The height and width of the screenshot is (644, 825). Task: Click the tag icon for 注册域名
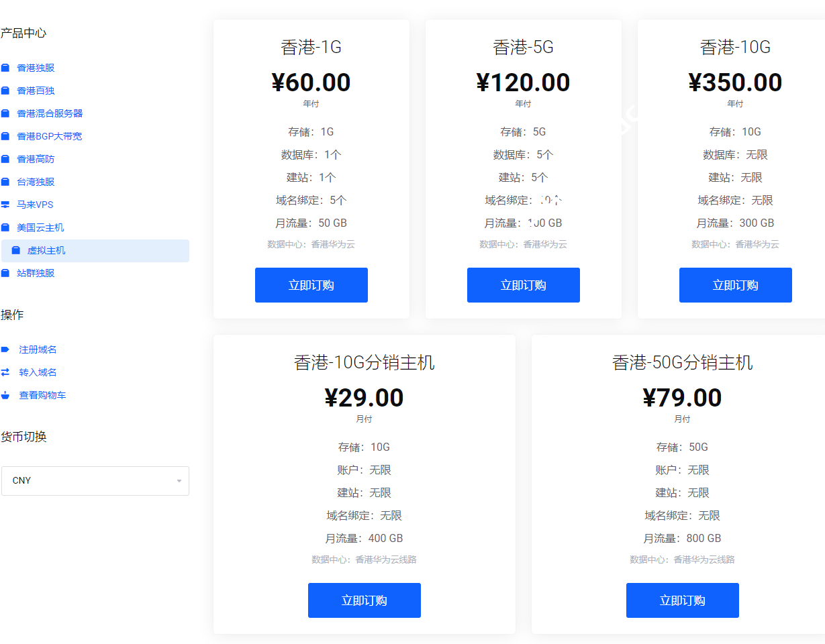[x=5, y=350]
